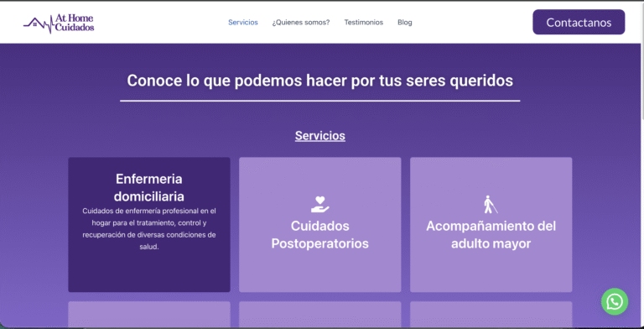
Task: Open Acompañamiento del adulto mayor card title
Action: click(x=491, y=234)
